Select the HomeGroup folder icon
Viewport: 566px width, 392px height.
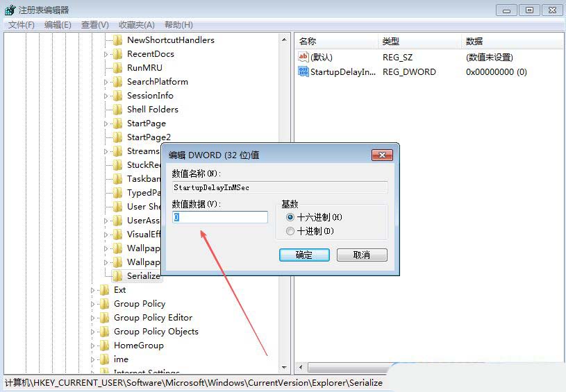coord(104,346)
